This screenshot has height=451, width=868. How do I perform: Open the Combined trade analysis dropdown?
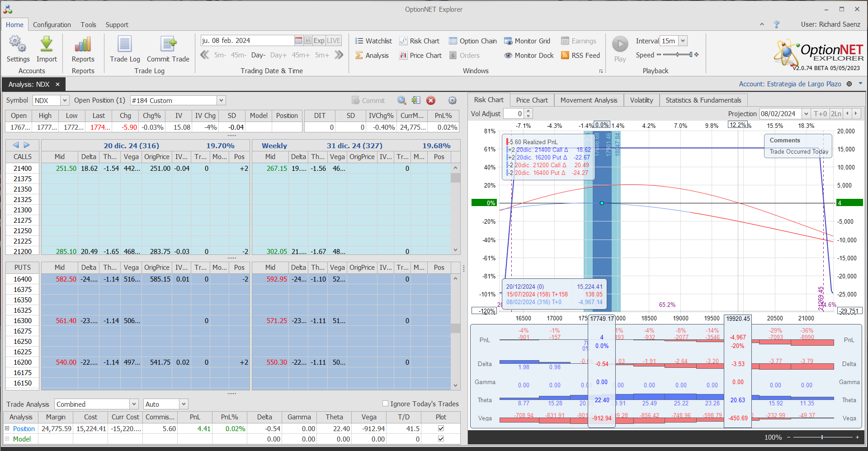pyautogui.click(x=134, y=404)
